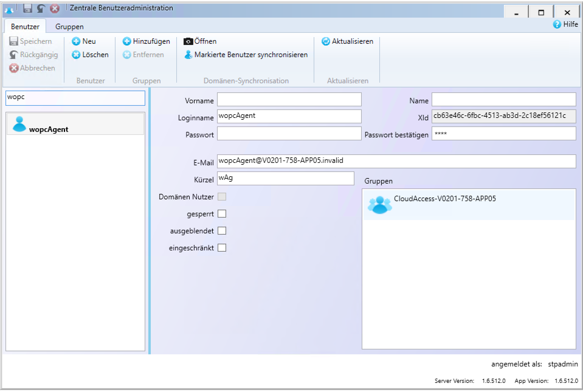Click the Kürzel field

(285, 178)
